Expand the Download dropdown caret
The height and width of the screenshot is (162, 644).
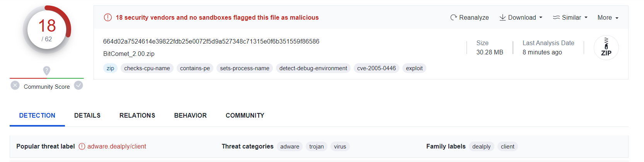541,18
